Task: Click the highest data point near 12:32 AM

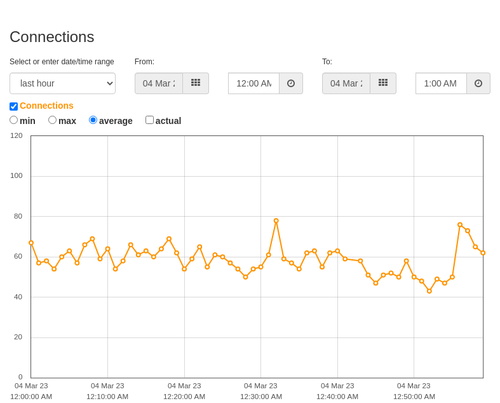Action: coord(276,221)
